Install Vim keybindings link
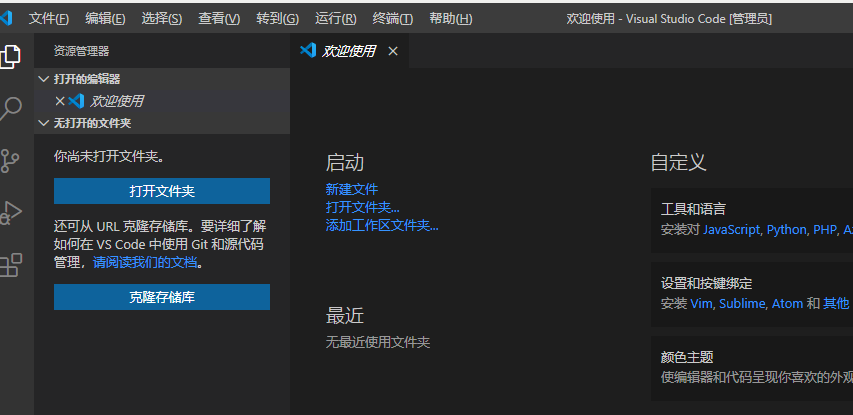853x415 pixels. point(701,303)
